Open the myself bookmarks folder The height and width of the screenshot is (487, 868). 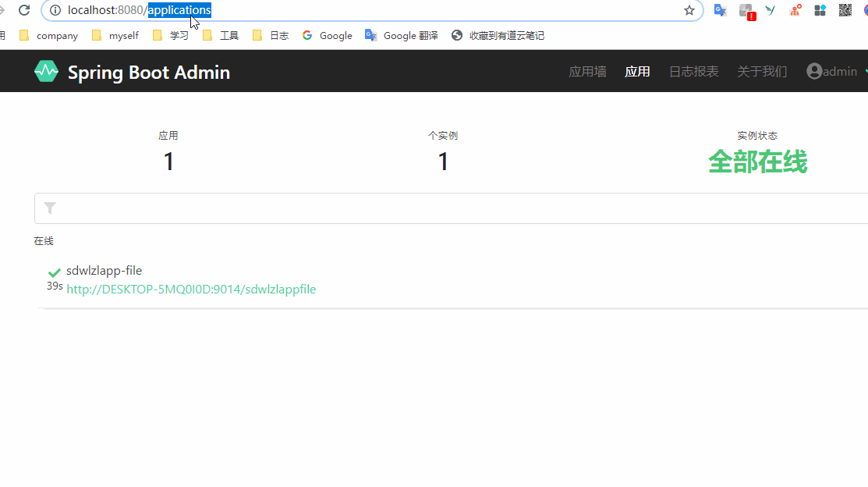tap(115, 35)
